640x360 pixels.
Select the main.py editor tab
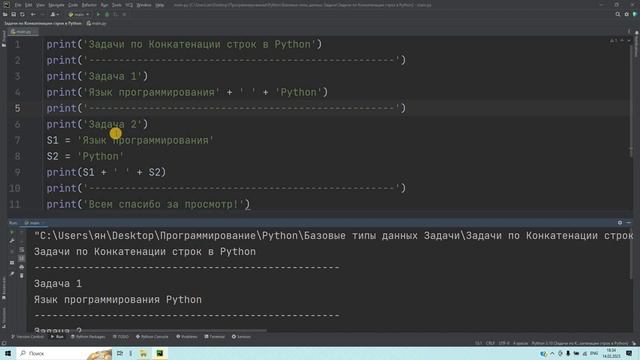[23, 31]
